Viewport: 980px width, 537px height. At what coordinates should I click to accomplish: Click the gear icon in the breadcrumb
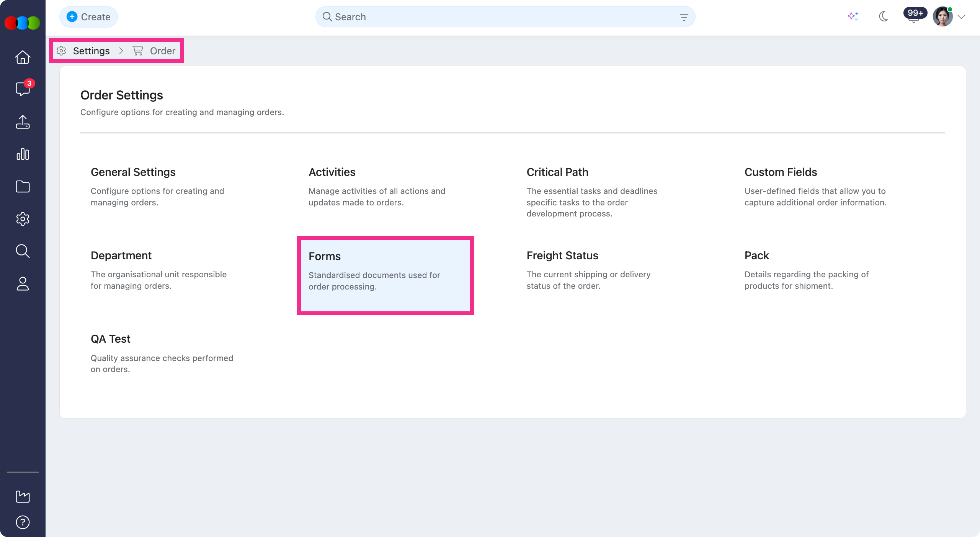[61, 50]
